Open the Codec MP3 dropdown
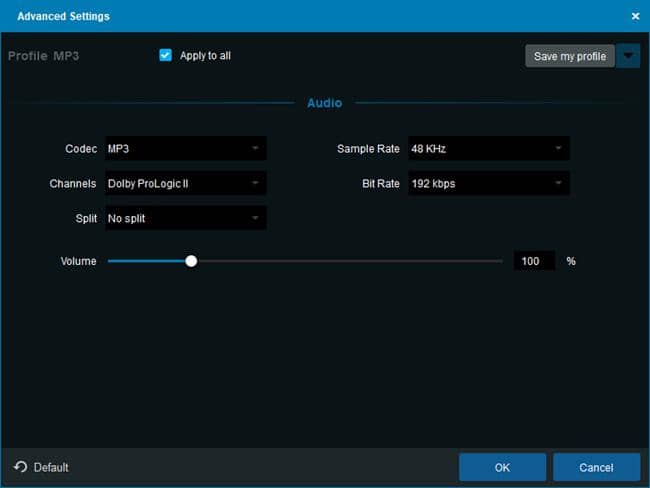650x488 pixels. (186, 148)
